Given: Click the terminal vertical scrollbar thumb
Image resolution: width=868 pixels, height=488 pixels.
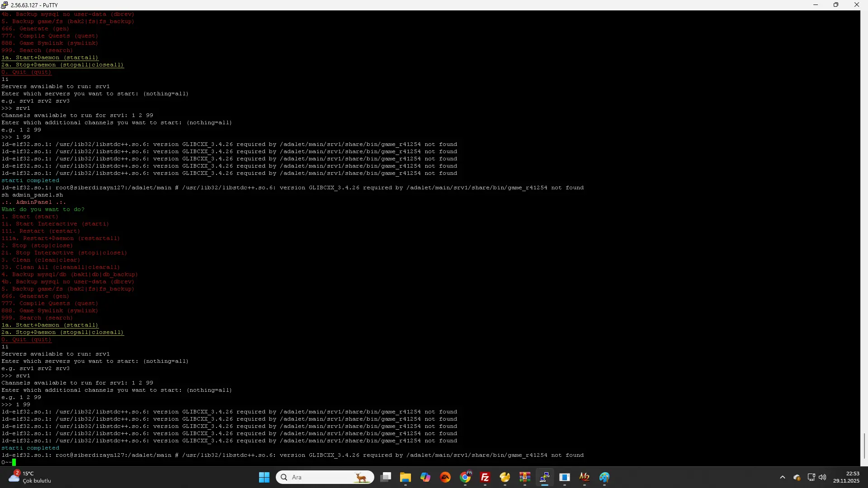Looking at the screenshot, I should (864, 445).
